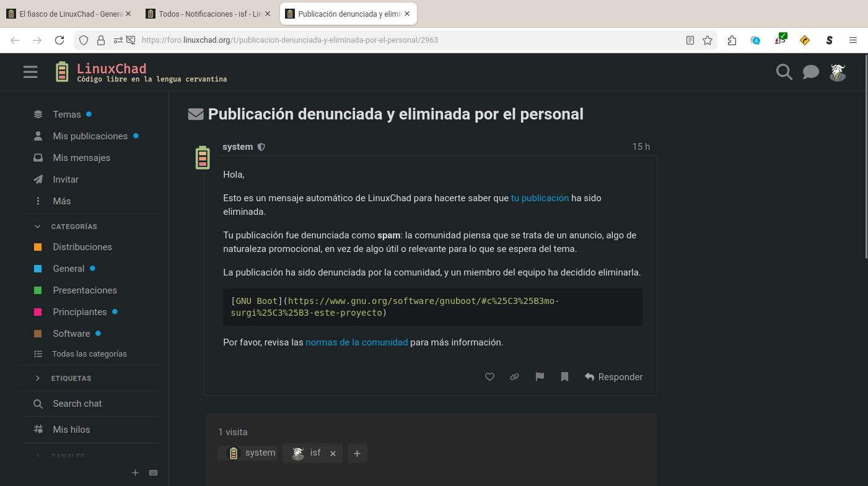The image size is (868, 486).
Task: Bookmark the system message post
Action: pos(564,377)
